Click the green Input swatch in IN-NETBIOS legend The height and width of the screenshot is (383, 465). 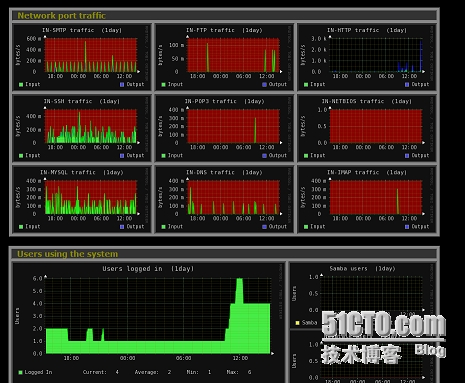pos(306,156)
